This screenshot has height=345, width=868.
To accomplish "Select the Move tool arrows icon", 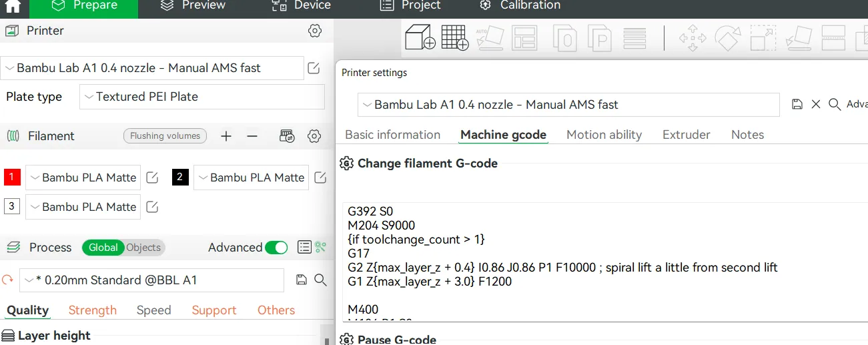I will (693, 38).
